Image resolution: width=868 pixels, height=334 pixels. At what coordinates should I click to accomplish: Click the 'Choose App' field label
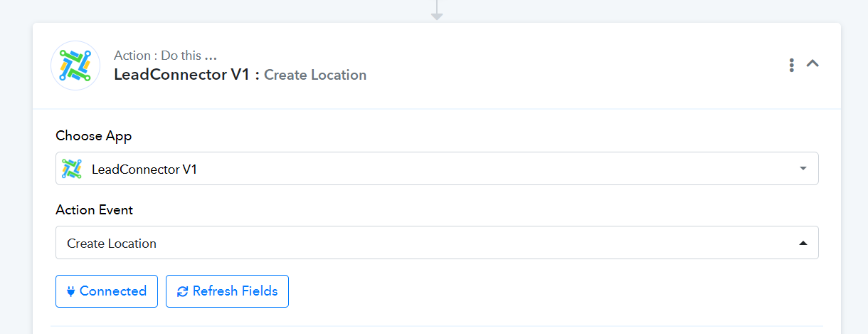point(94,135)
